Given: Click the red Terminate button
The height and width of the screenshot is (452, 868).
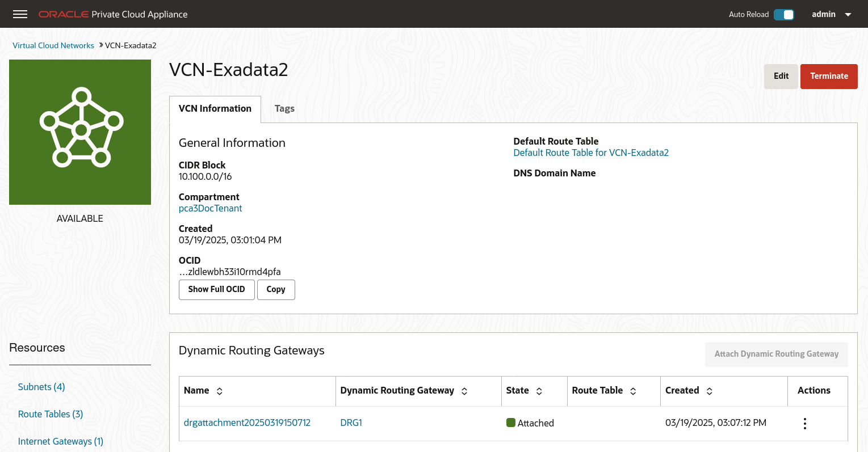Looking at the screenshot, I should click(x=829, y=76).
